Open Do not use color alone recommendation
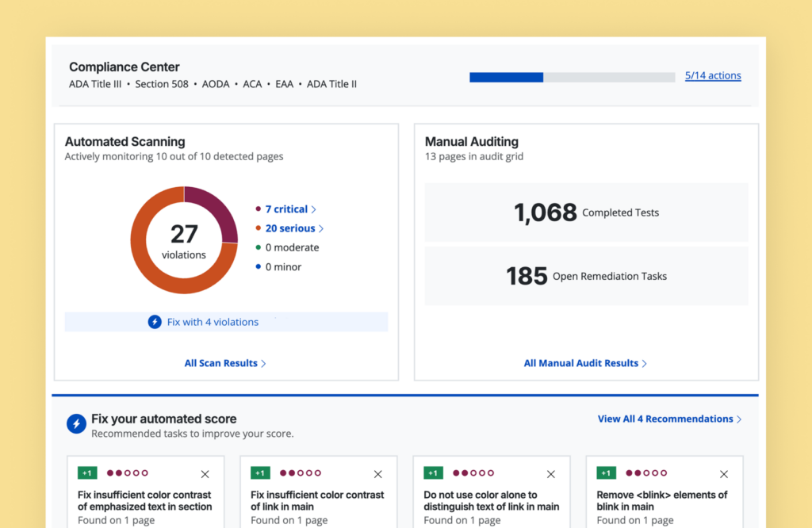This screenshot has height=528, width=812. pos(492,500)
